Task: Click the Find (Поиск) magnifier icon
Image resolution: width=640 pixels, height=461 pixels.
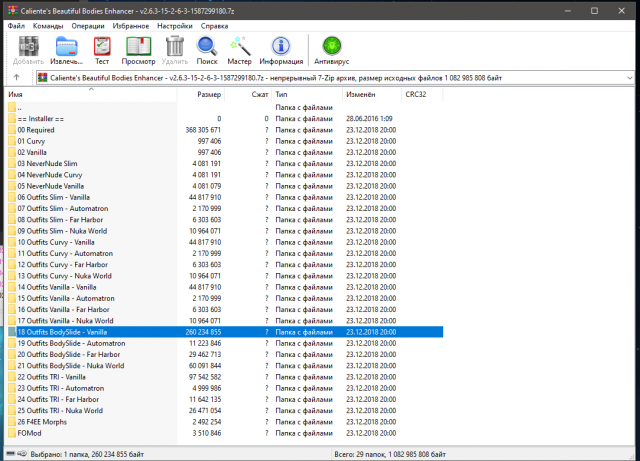Action: (x=207, y=49)
